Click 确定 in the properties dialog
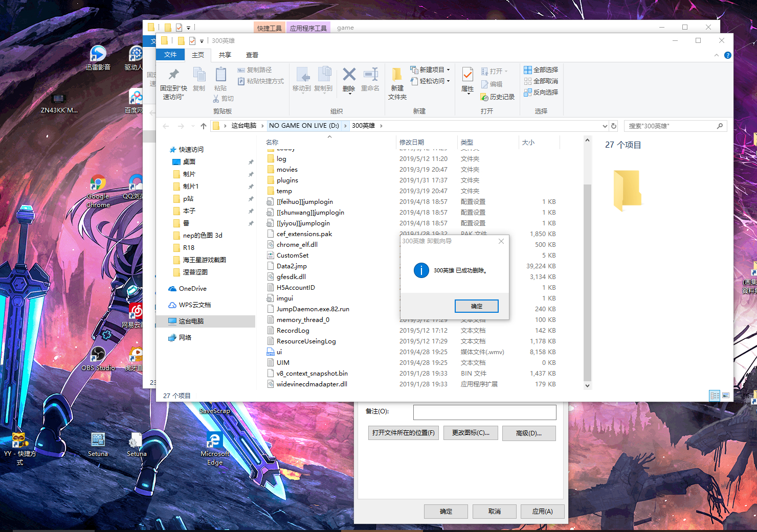The image size is (757, 532). click(x=446, y=511)
